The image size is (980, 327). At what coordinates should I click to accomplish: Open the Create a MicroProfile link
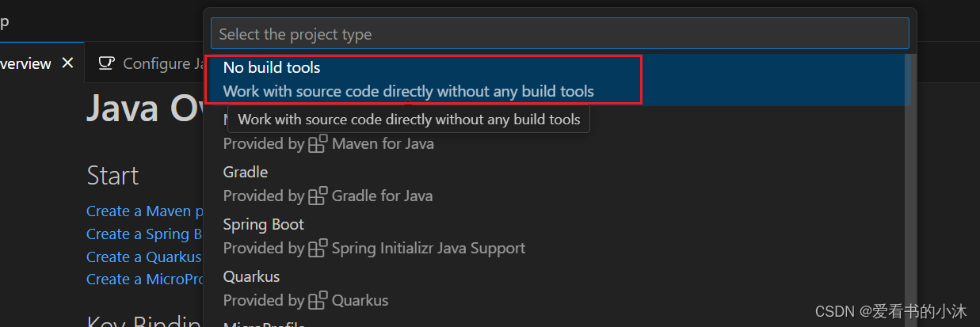(145, 279)
